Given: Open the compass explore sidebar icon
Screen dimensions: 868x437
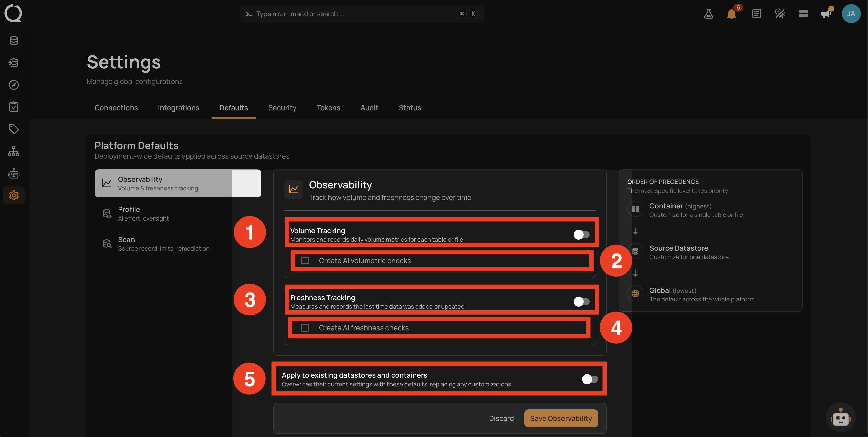Looking at the screenshot, I should (x=14, y=85).
